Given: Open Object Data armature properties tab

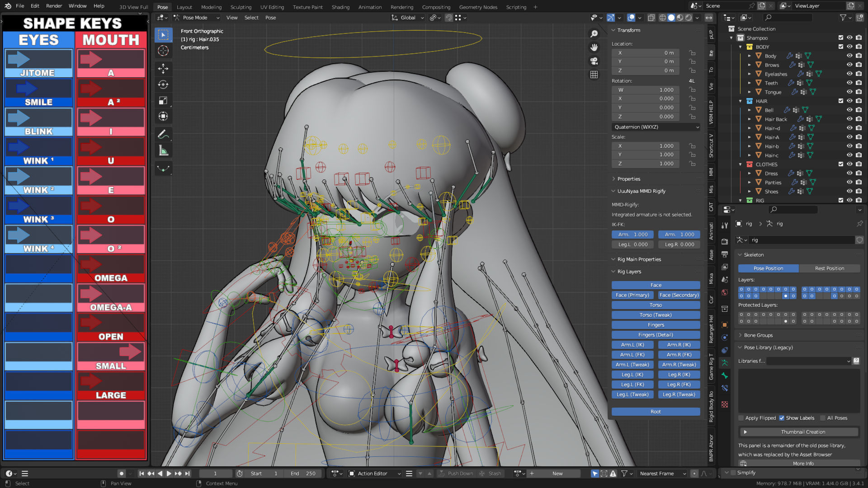Looking at the screenshot, I should tap(725, 363).
